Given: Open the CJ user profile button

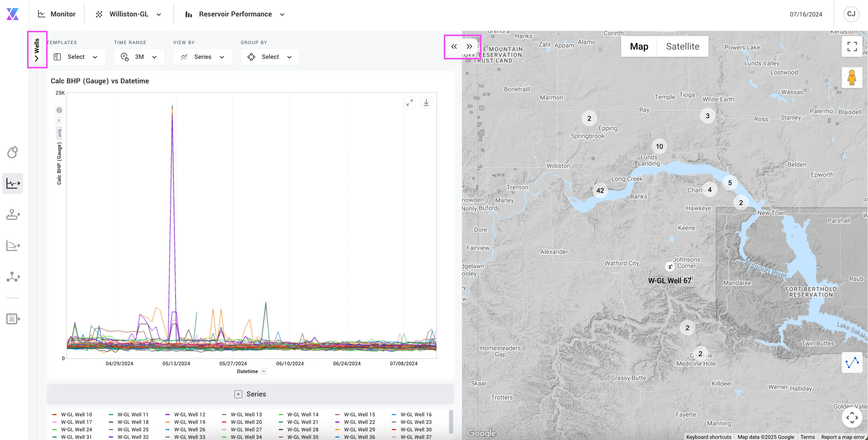Looking at the screenshot, I should [x=851, y=14].
